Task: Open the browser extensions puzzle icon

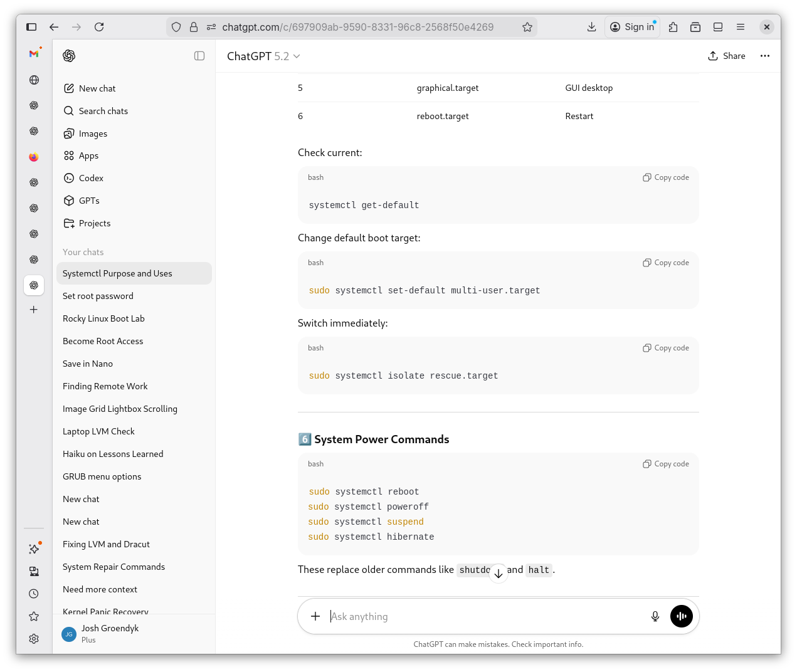Action: point(673,27)
